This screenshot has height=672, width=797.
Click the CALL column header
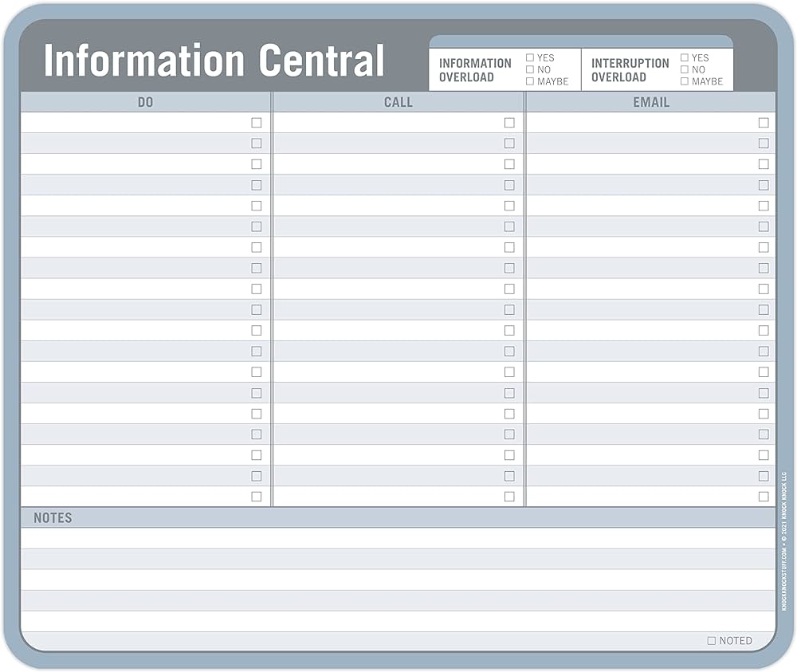(x=398, y=102)
